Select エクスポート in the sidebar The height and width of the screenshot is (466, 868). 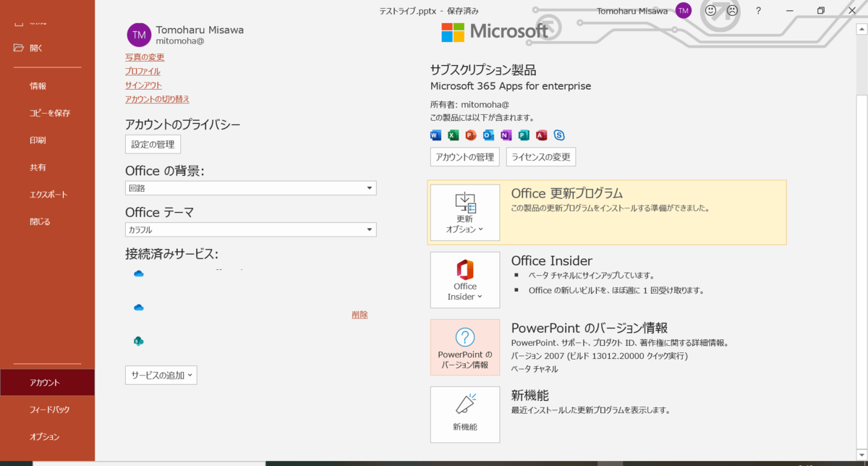click(x=48, y=195)
